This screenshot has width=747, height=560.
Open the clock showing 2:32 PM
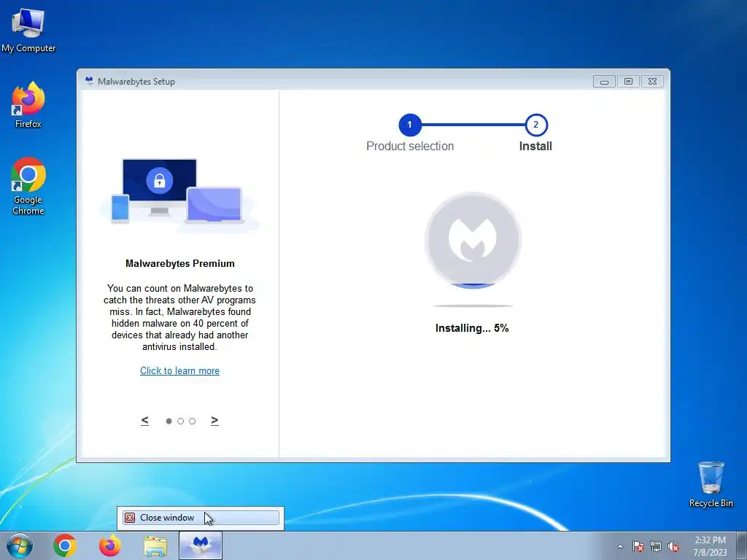click(710, 546)
